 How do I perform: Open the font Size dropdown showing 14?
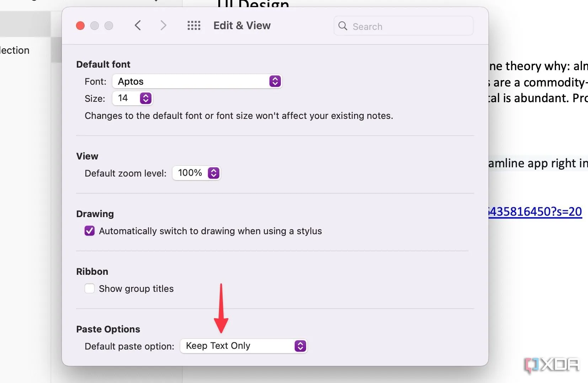133,98
